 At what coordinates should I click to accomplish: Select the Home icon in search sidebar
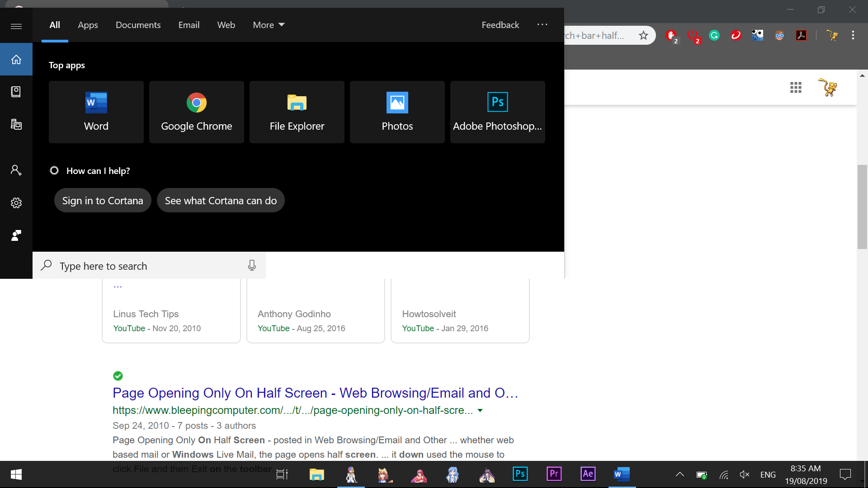point(16,59)
